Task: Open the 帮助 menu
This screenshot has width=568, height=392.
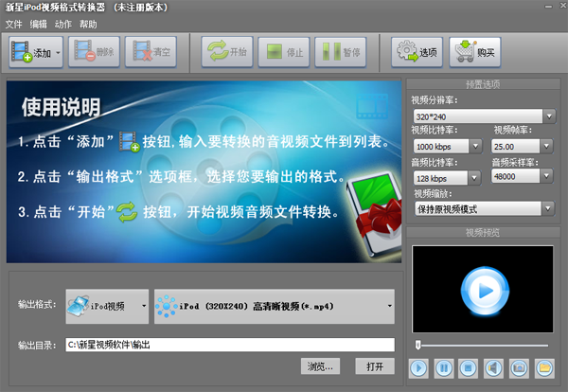Action: click(x=88, y=25)
